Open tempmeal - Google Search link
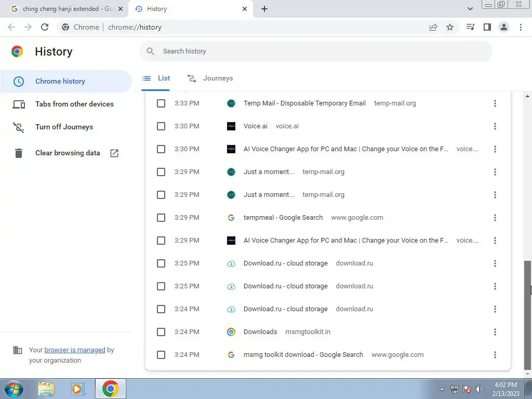The image size is (532, 399). pyautogui.click(x=283, y=218)
